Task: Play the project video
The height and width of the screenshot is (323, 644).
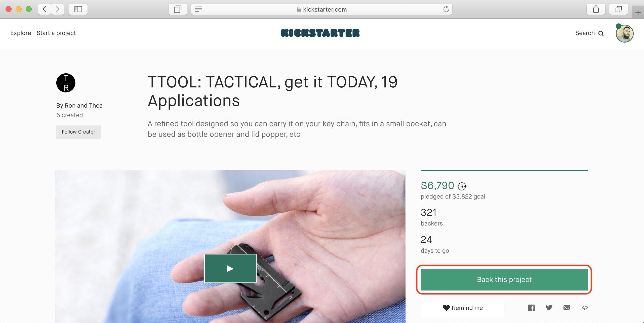Action: click(x=230, y=269)
